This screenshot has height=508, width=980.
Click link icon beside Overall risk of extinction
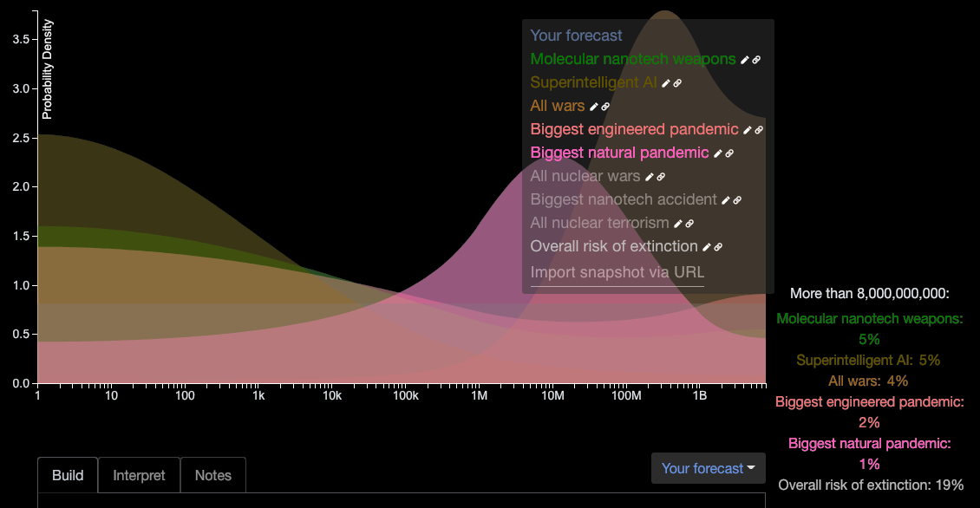pos(718,247)
